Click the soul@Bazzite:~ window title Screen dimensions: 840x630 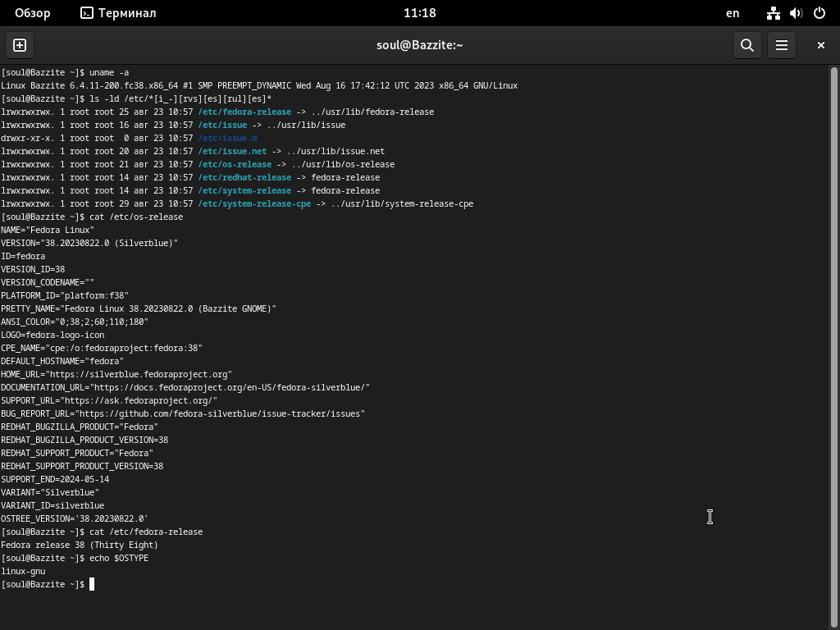pyautogui.click(x=419, y=45)
